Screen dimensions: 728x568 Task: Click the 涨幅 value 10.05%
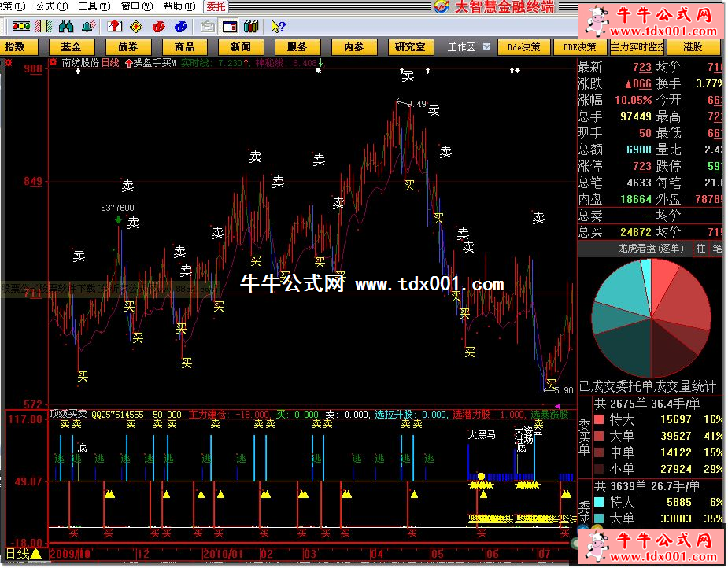[634, 100]
